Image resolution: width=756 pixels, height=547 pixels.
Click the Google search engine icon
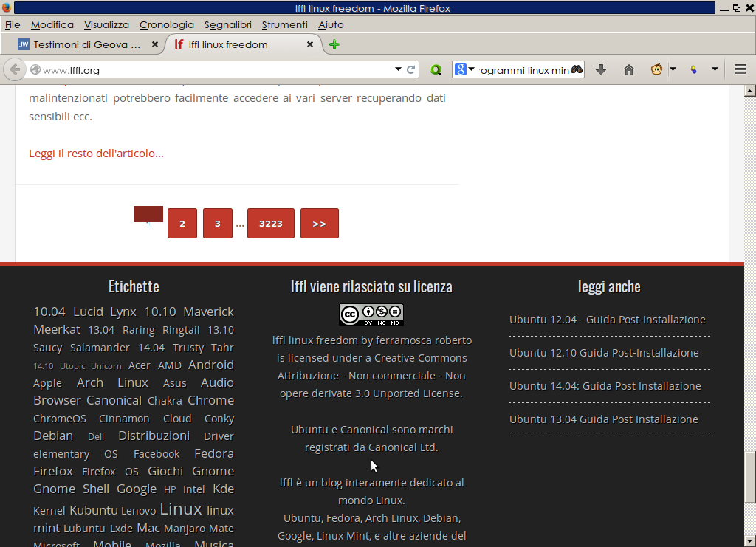click(461, 70)
